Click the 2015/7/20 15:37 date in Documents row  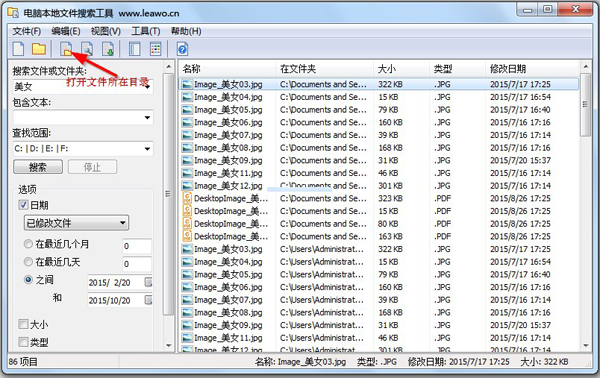pos(520,160)
